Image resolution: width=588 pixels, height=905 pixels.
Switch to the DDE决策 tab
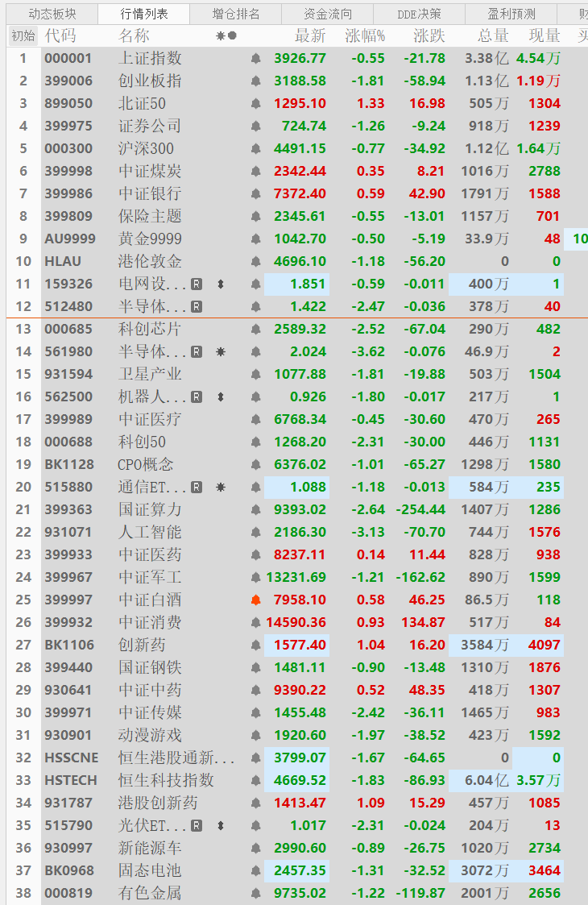coord(419,14)
